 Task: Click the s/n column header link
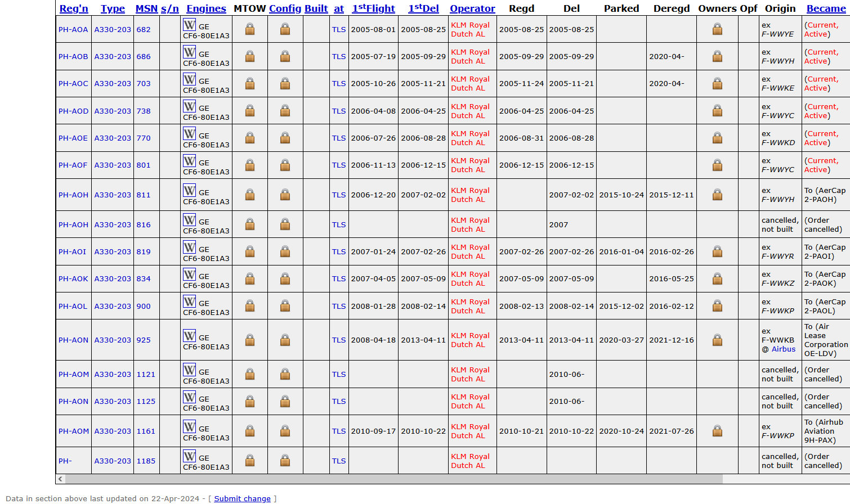coord(169,8)
